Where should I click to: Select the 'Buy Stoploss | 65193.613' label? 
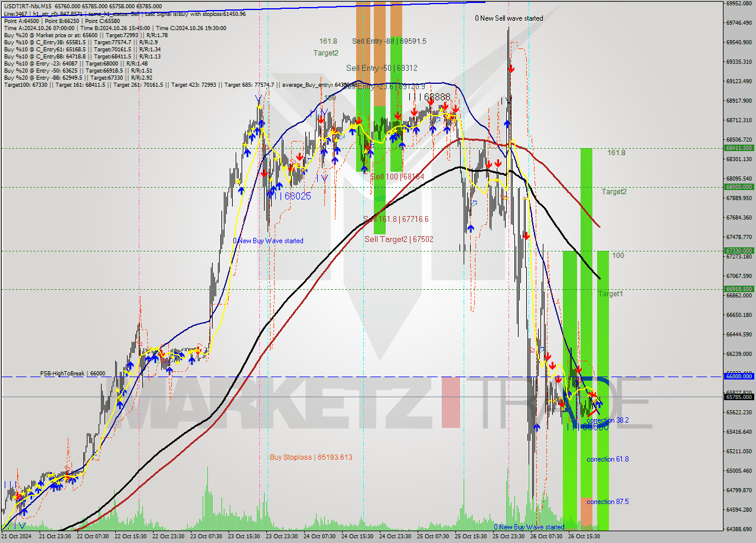click(311, 457)
